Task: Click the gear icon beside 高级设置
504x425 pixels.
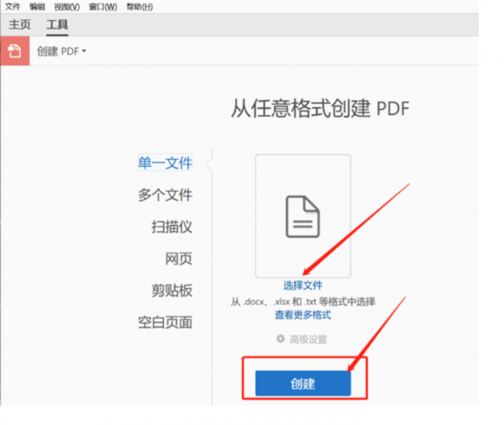Action: tap(281, 338)
